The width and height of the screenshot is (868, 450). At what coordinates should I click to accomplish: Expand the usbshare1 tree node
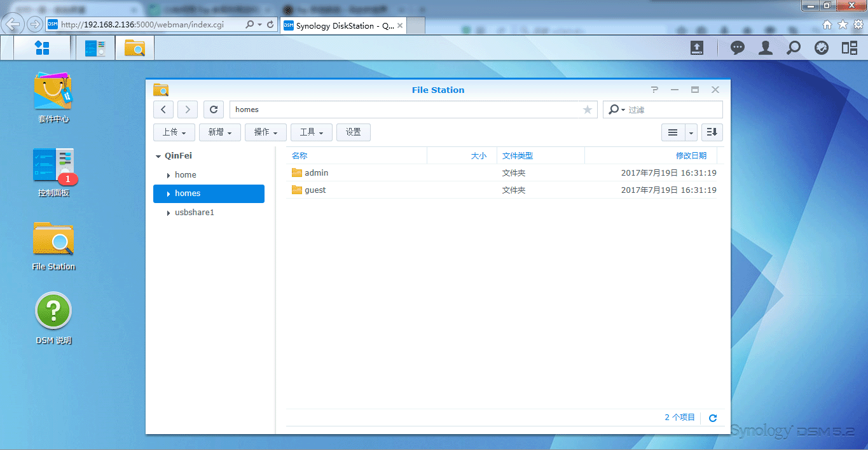(168, 213)
